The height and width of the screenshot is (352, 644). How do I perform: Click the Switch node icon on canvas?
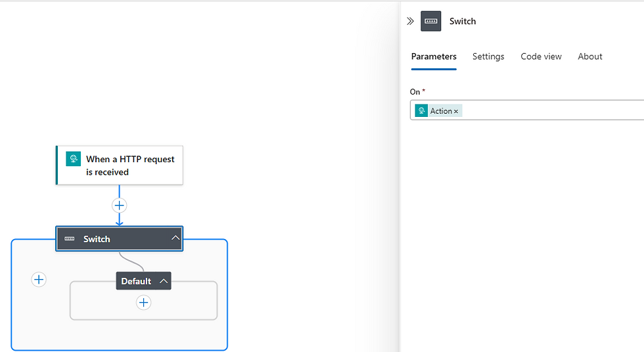(x=70, y=239)
